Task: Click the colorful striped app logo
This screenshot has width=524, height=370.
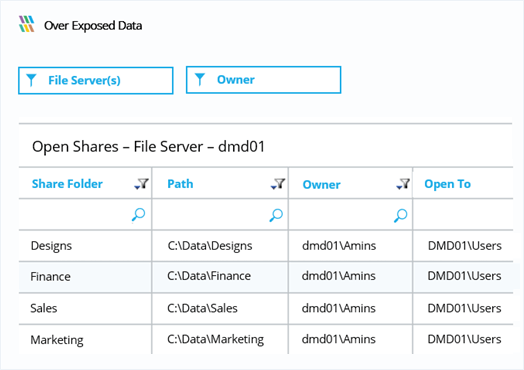Action: [x=27, y=24]
